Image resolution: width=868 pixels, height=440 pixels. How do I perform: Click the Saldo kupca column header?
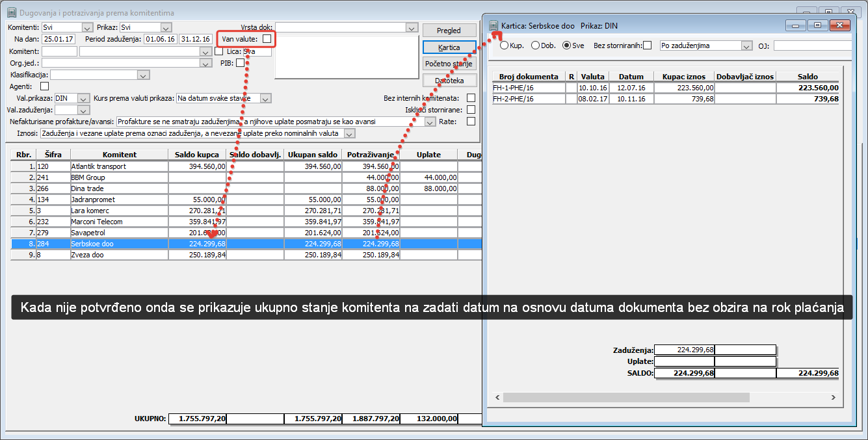click(197, 155)
